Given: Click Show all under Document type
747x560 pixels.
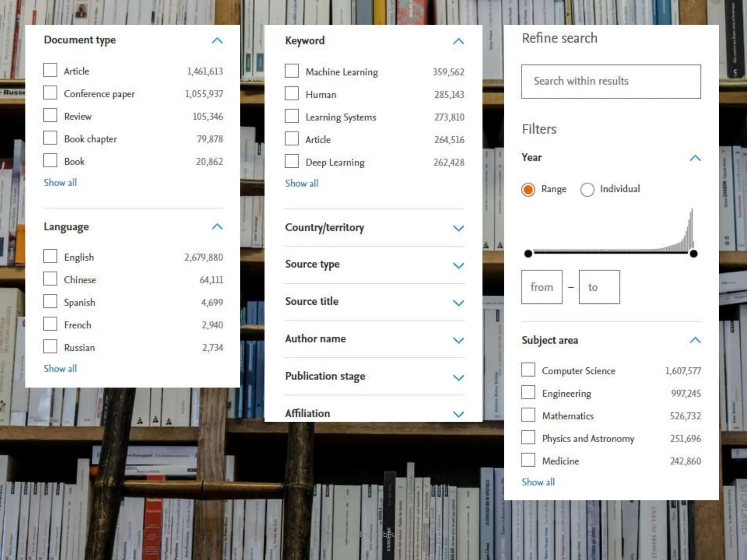Looking at the screenshot, I should click(60, 183).
